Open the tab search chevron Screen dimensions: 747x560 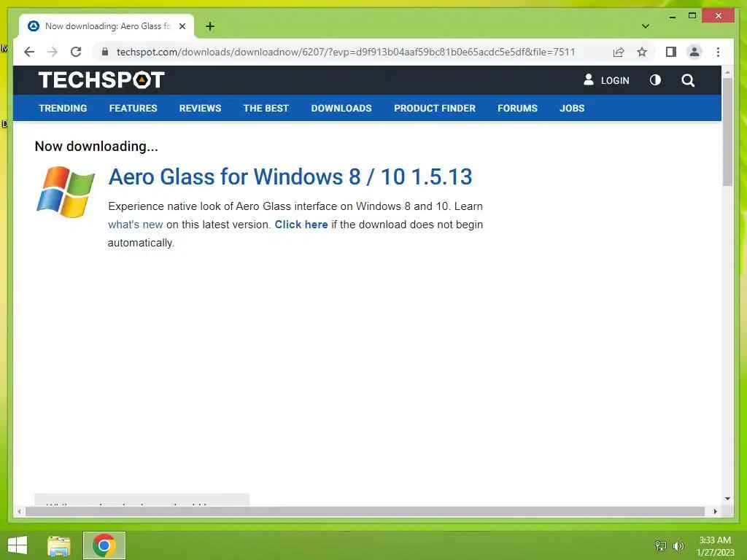[x=646, y=26]
